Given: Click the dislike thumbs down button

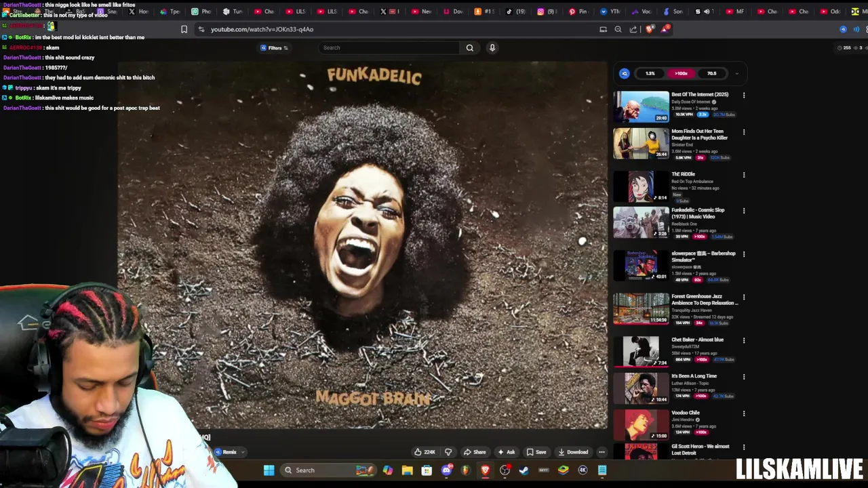Looking at the screenshot, I should tap(448, 452).
